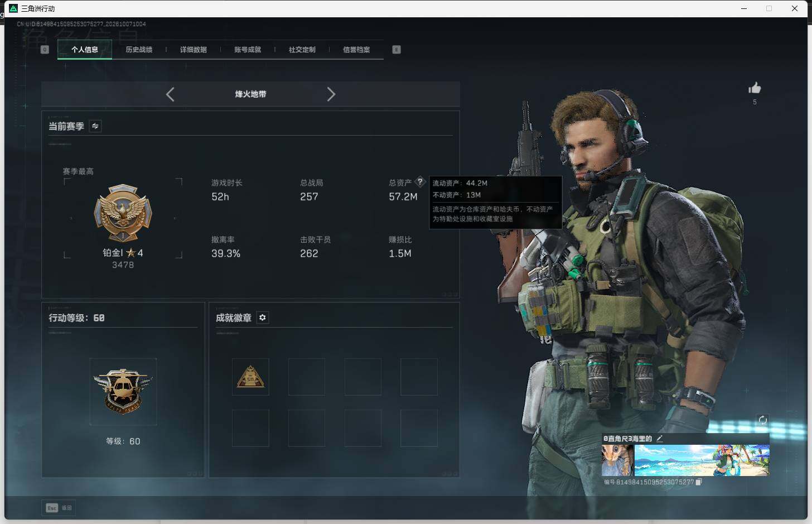
Task: Click the refresh icon above the player card
Action: [763, 420]
